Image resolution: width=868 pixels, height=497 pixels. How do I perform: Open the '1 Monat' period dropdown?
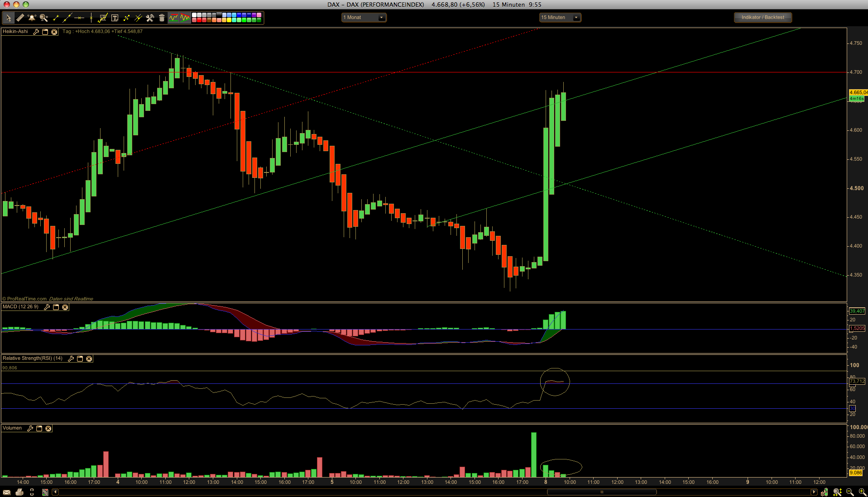point(364,18)
